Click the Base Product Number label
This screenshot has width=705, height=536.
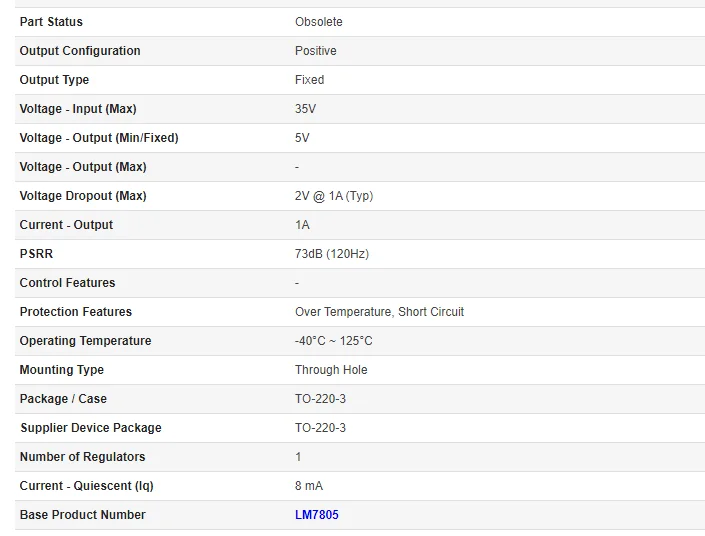(x=82, y=515)
